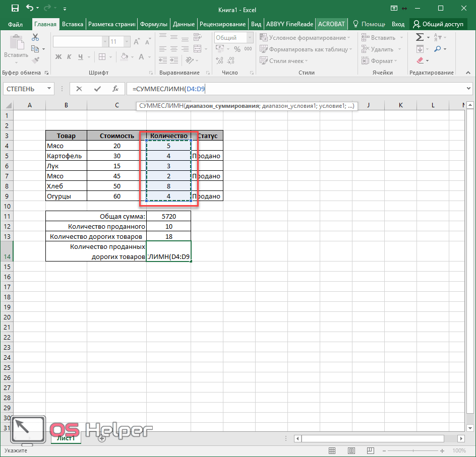Click the Общий доступ share button
Image resolution: width=476 pixels, height=457 pixels.
pyautogui.click(x=437, y=24)
